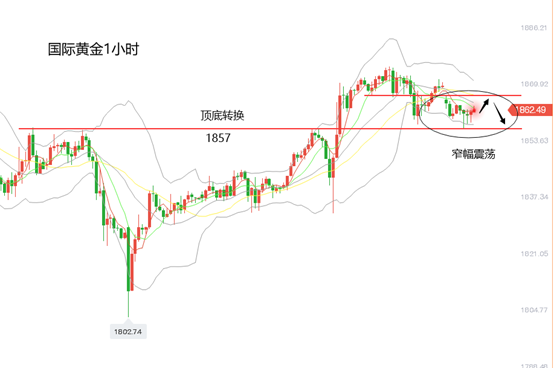This screenshot has height=368, width=554.
Task: Click the upper Bollinger band peak
Action: click(391, 40)
